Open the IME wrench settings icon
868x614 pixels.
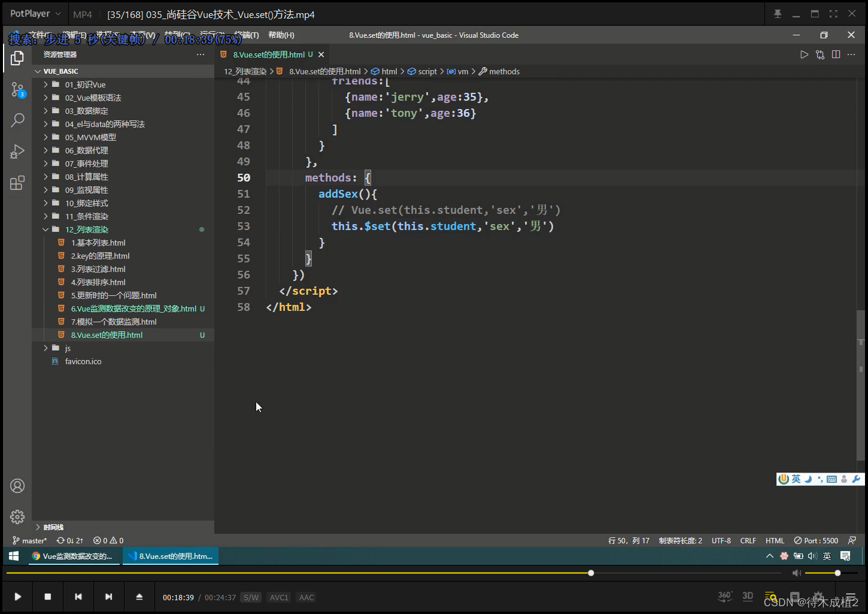click(x=856, y=479)
